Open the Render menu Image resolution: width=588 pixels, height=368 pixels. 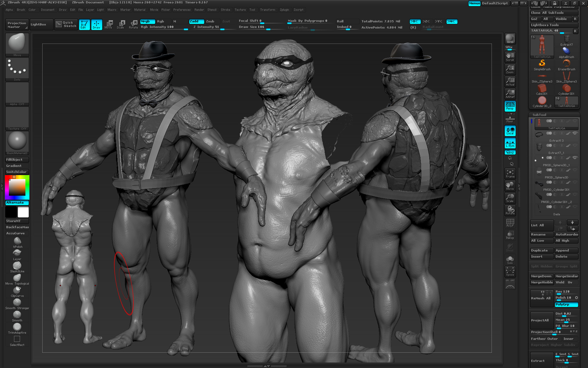[199, 10]
